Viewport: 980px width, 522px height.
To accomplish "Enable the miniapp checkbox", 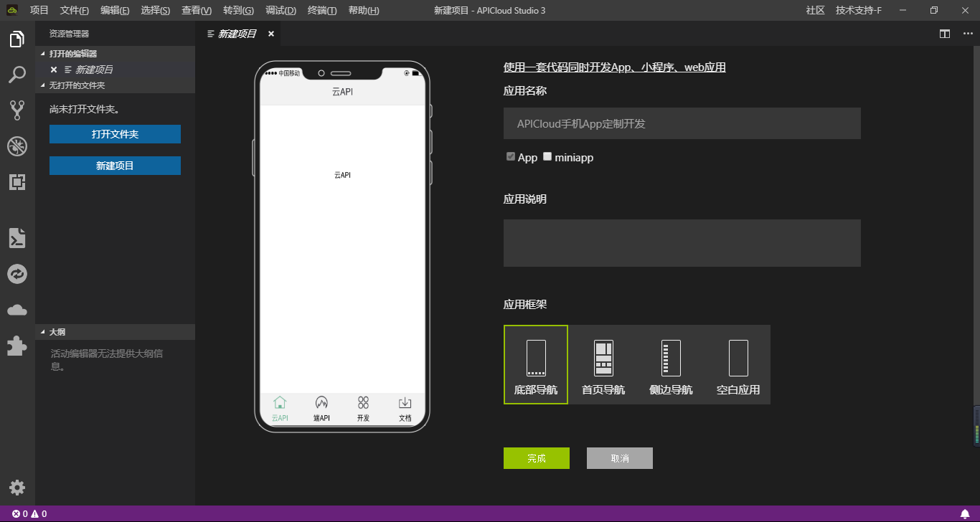I will point(547,156).
